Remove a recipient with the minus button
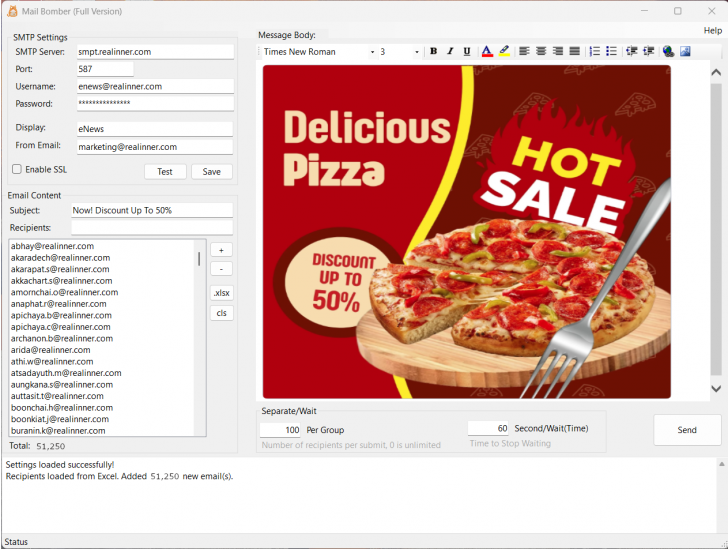728x549 pixels. (x=221, y=269)
